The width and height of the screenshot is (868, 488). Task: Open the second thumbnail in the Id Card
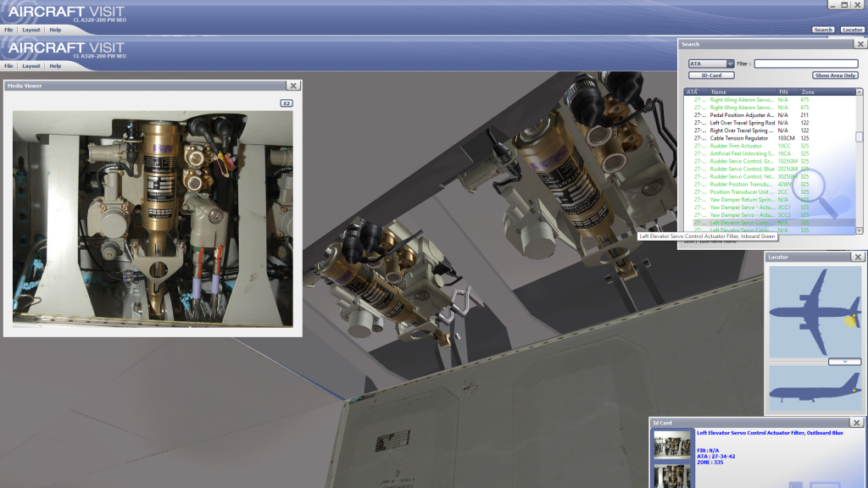[672, 476]
